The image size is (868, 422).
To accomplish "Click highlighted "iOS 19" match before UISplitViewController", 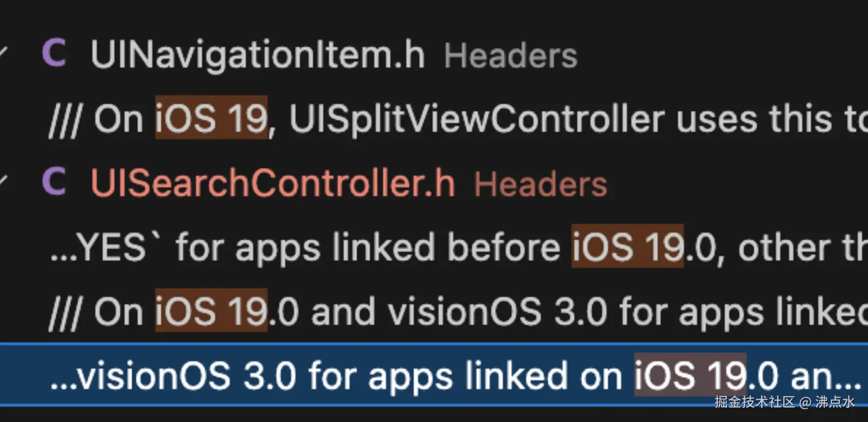I will coord(211,118).
